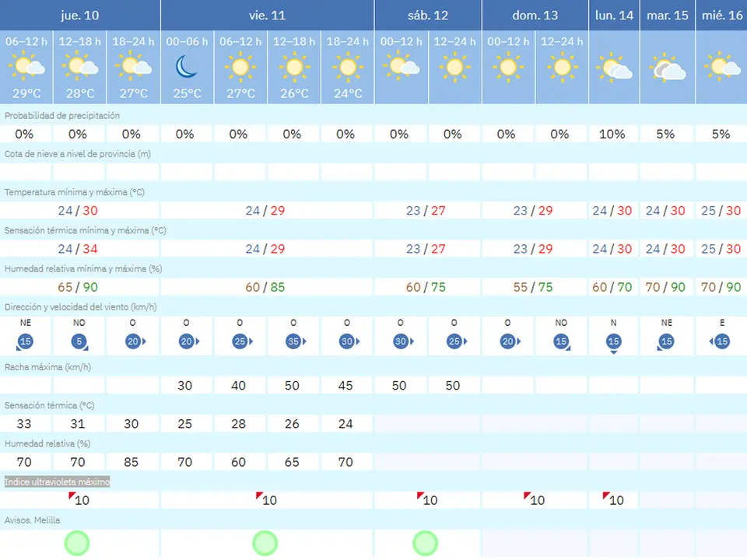Click the 10% precipitation value for lun. 14
The width and height of the screenshot is (747, 560).
(612, 135)
